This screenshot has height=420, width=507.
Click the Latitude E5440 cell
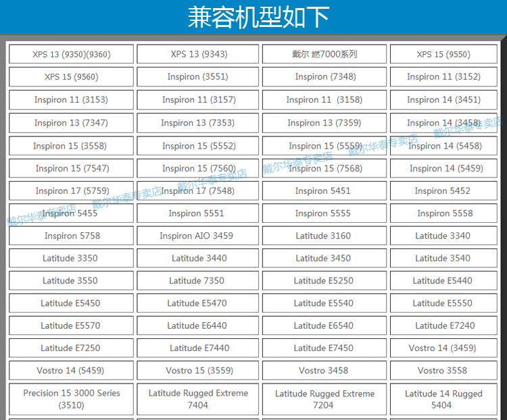pos(443,280)
